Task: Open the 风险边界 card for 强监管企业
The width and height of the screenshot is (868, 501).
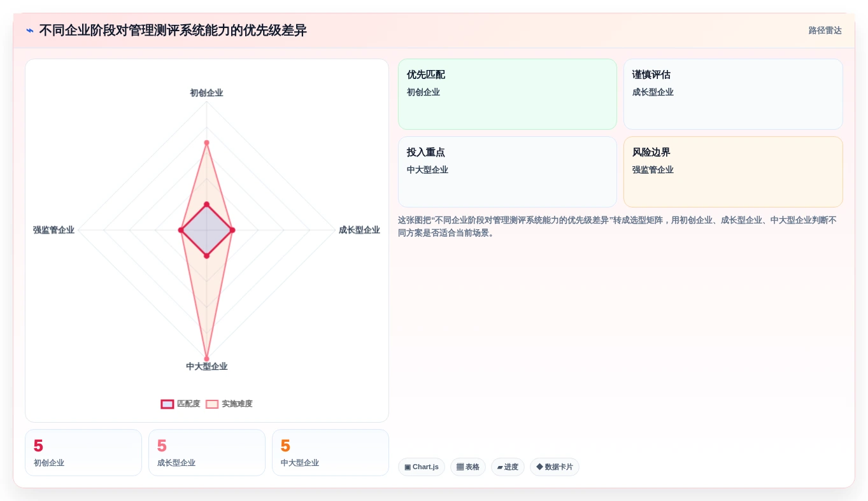Action: tap(733, 172)
